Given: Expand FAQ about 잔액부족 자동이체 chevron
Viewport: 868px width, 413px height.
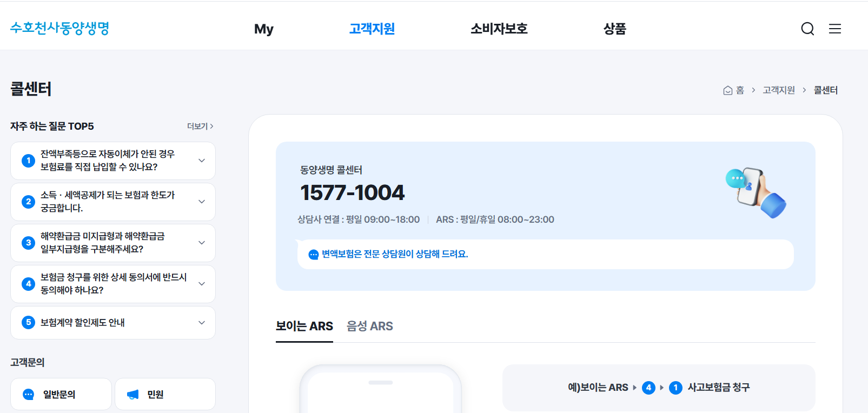Looking at the screenshot, I should coord(202,161).
